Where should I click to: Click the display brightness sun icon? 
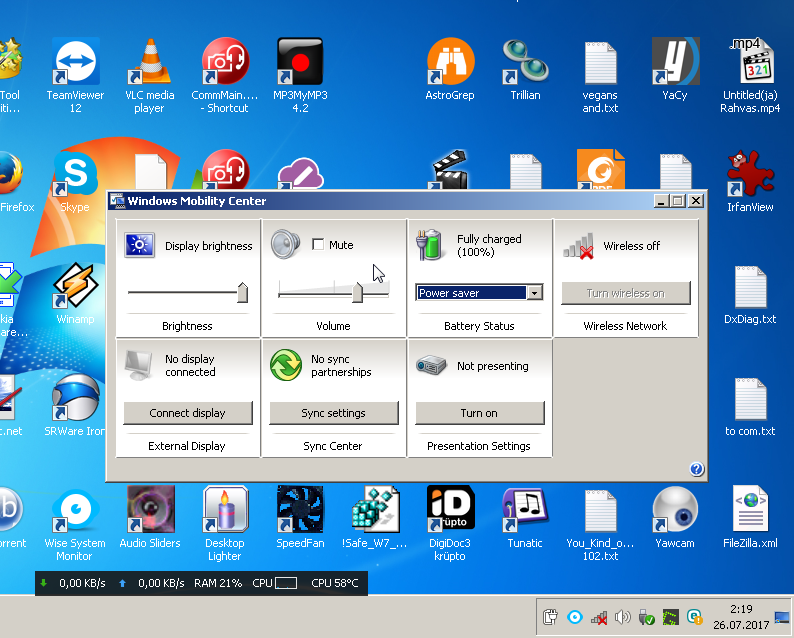click(140, 245)
